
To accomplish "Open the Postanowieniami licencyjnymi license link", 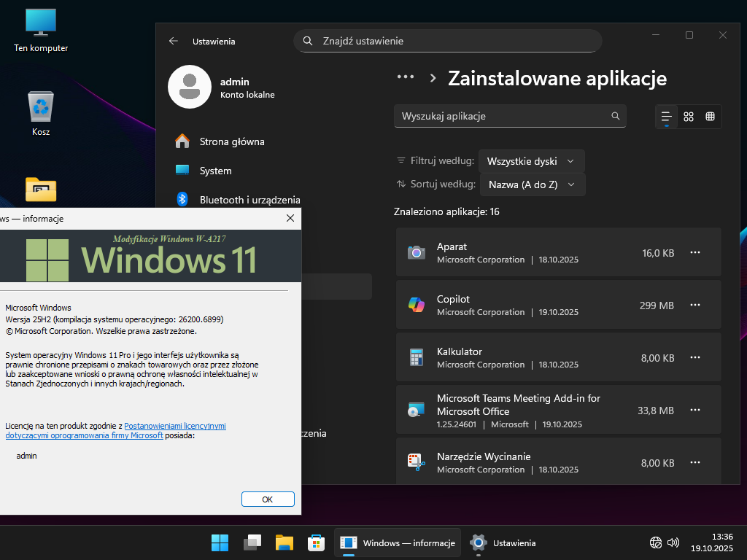I will 175,426.
